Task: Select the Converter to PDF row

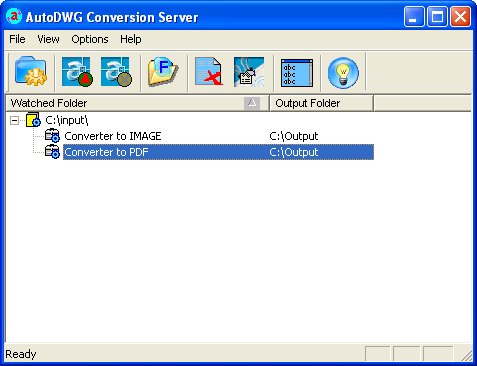Action: coord(218,152)
